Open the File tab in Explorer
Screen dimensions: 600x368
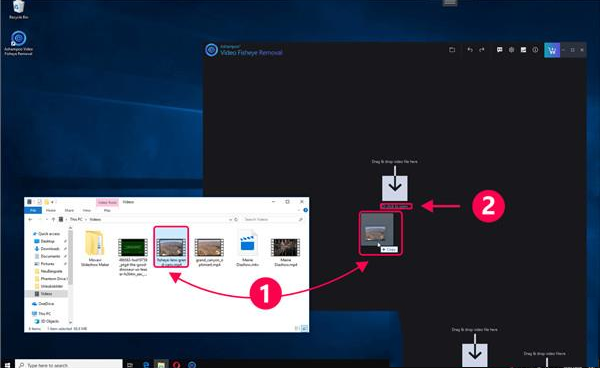pyautogui.click(x=33, y=210)
